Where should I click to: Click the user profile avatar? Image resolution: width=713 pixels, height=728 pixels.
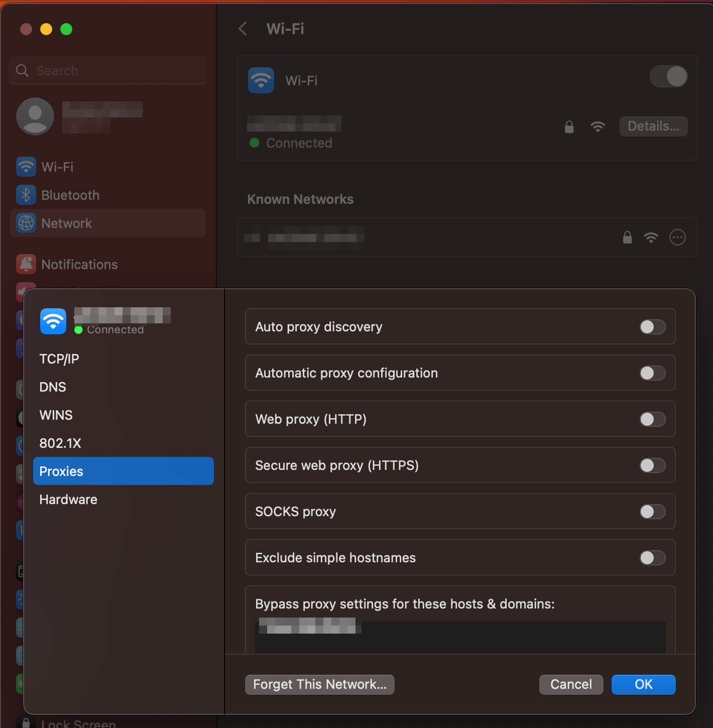coord(35,116)
